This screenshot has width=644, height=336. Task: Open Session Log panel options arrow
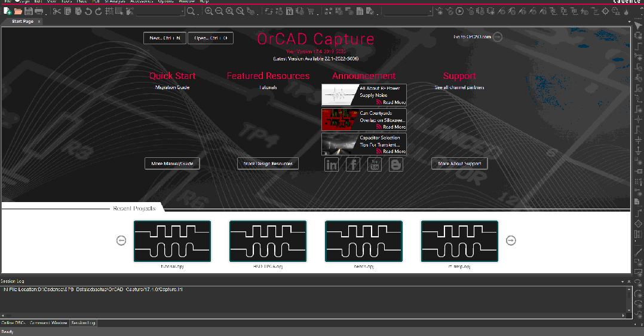pos(622,282)
